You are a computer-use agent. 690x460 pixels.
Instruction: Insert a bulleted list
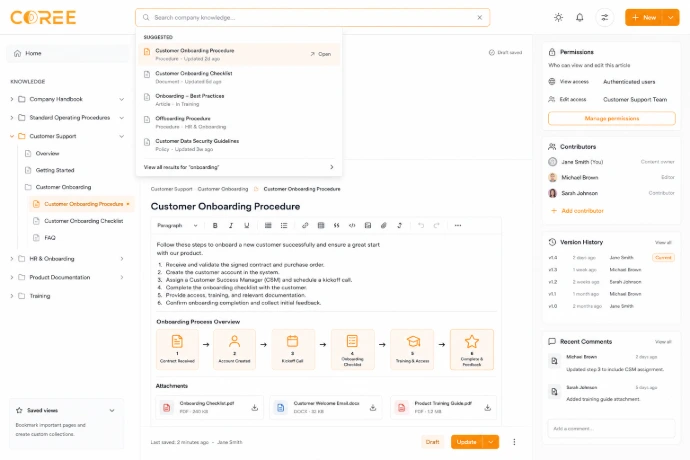tap(284, 225)
